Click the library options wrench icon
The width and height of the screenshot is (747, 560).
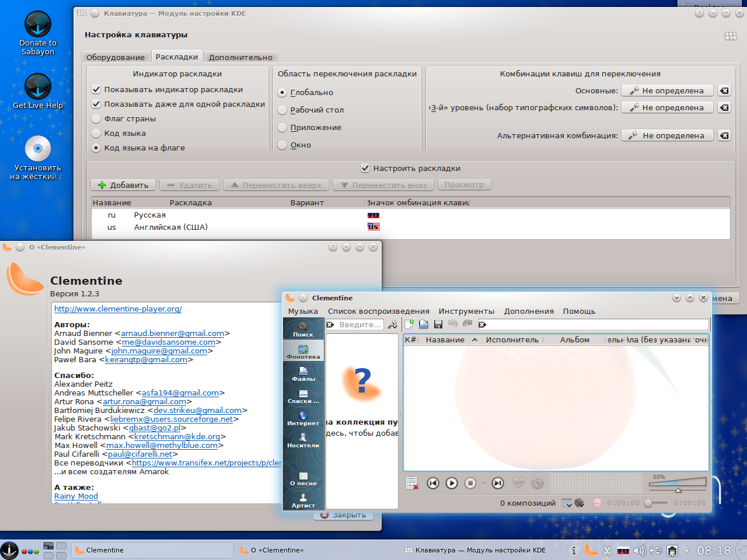click(x=393, y=324)
